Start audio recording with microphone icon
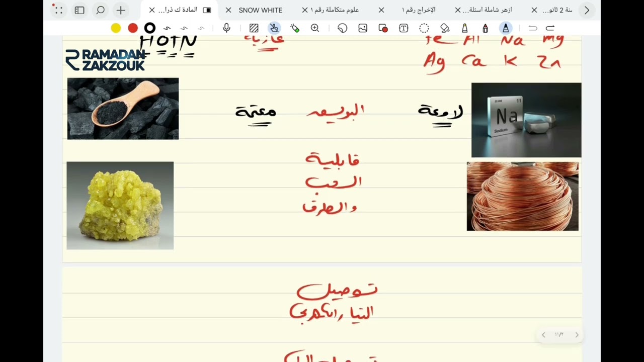The width and height of the screenshot is (644, 362). coord(226,28)
